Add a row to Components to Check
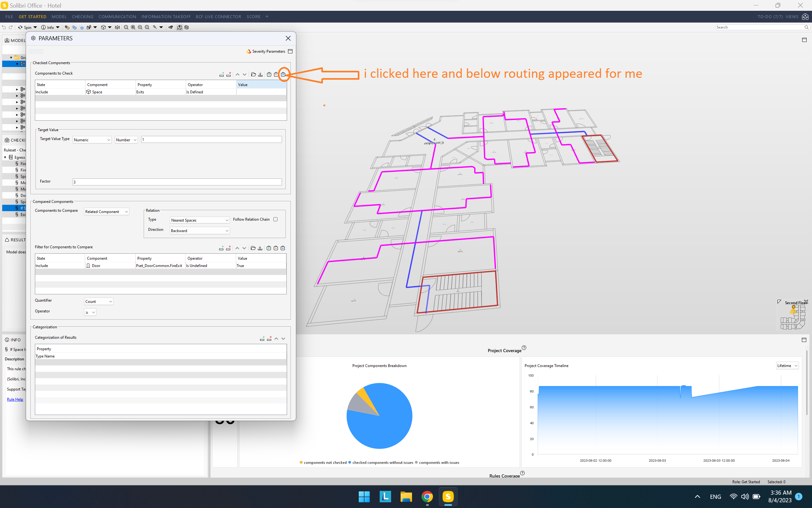 tap(221, 74)
